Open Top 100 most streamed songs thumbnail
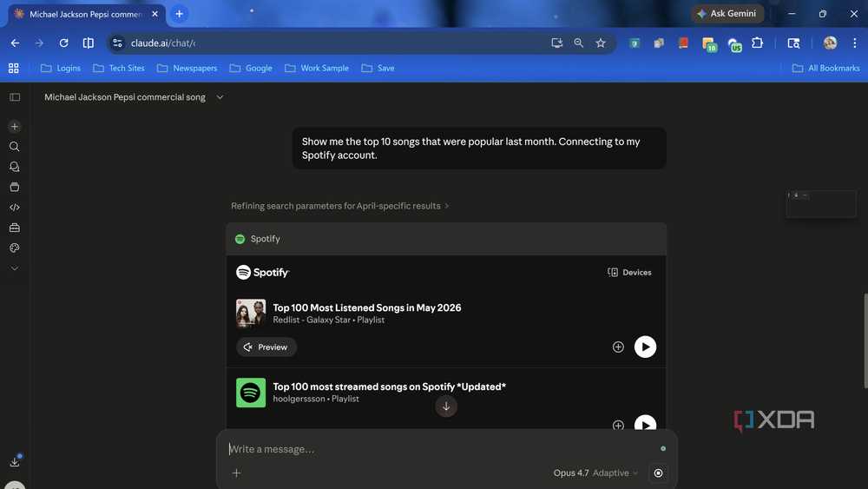 pos(251,392)
